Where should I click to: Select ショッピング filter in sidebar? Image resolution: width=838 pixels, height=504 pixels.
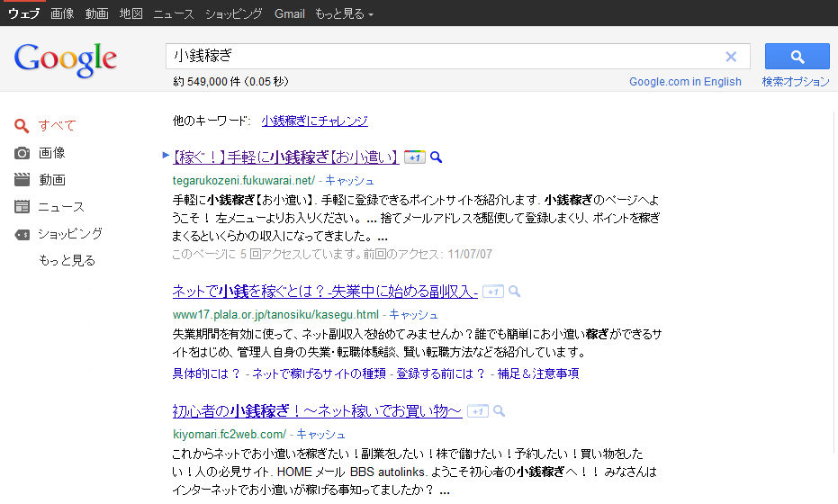click(x=70, y=234)
